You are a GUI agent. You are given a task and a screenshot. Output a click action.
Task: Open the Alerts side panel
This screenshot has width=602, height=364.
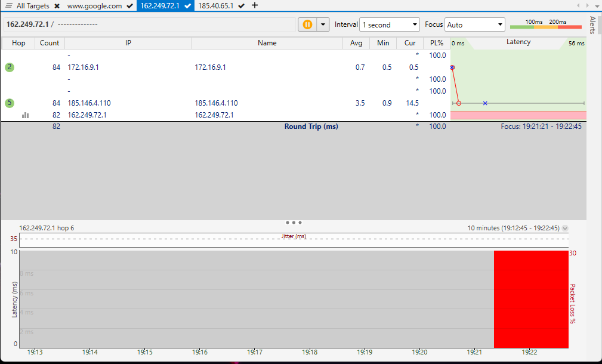click(592, 25)
